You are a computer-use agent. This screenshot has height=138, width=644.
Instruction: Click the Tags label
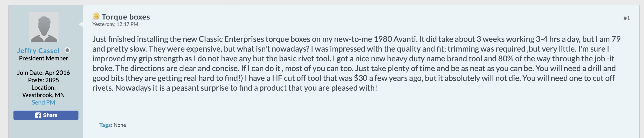pyautogui.click(x=105, y=125)
